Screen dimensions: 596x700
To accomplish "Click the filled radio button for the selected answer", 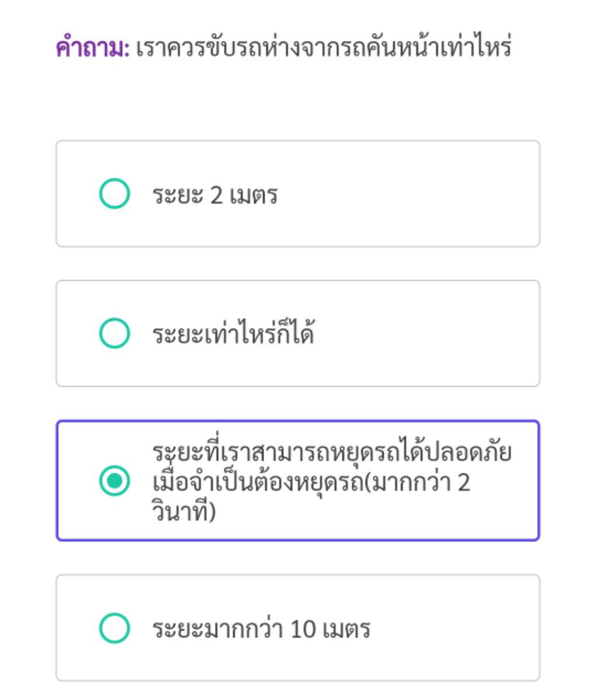I will point(115,481).
